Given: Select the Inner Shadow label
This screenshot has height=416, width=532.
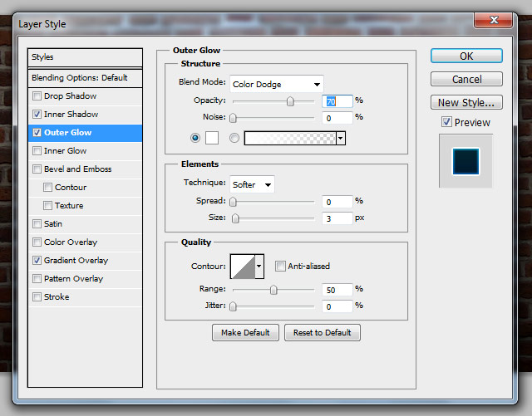Looking at the screenshot, I should click(71, 115).
